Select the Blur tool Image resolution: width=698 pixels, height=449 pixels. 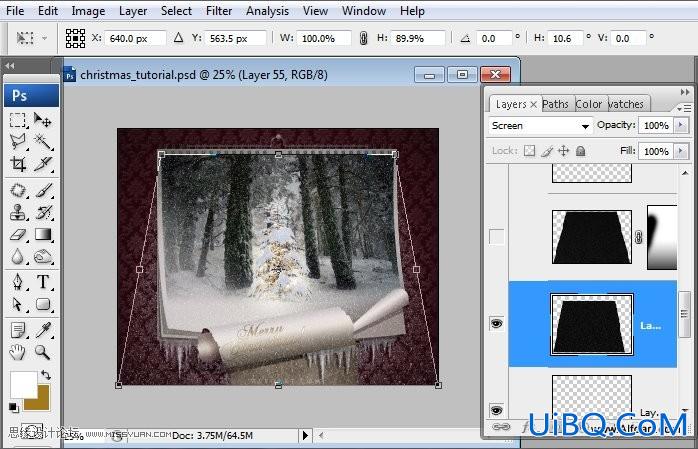[18, 256]
